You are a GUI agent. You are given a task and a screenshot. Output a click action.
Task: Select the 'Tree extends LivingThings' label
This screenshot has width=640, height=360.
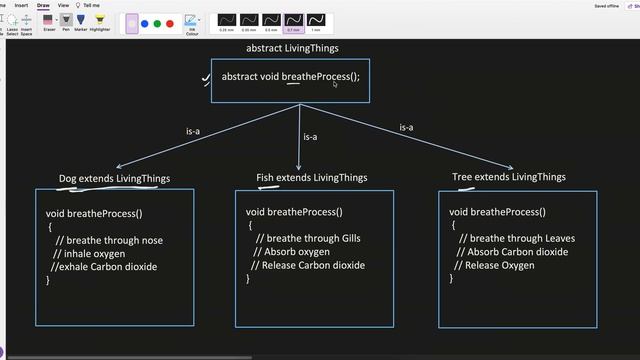(x=509, y=177)
